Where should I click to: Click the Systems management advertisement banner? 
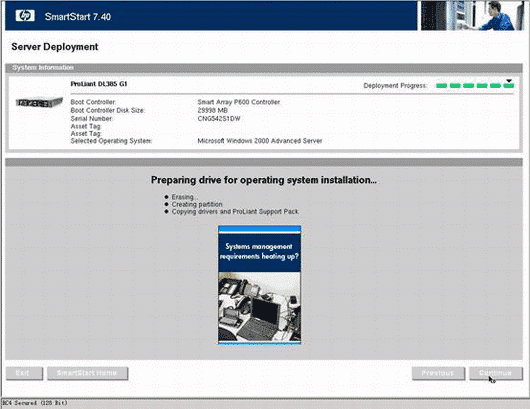(259, 285)
